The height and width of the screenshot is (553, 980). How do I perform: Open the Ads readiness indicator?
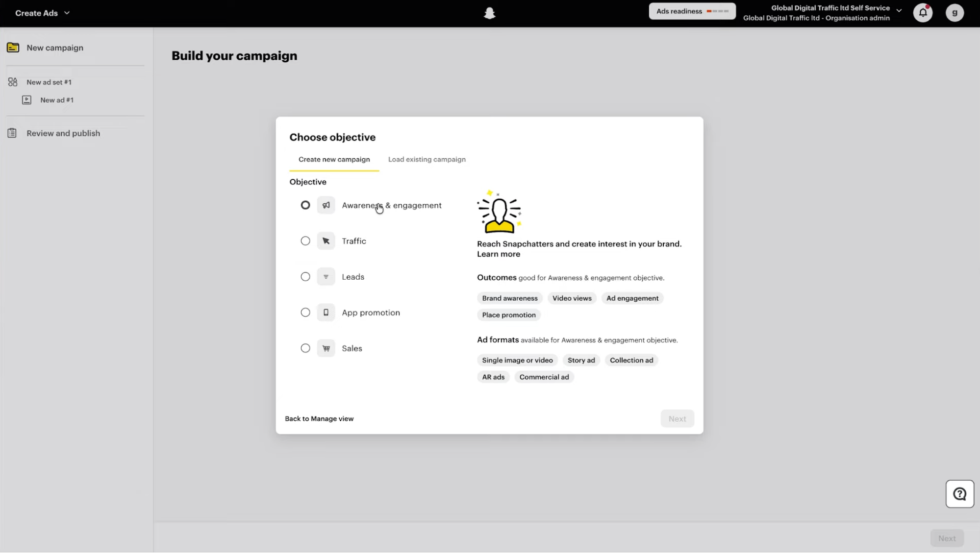coord(692,11)
